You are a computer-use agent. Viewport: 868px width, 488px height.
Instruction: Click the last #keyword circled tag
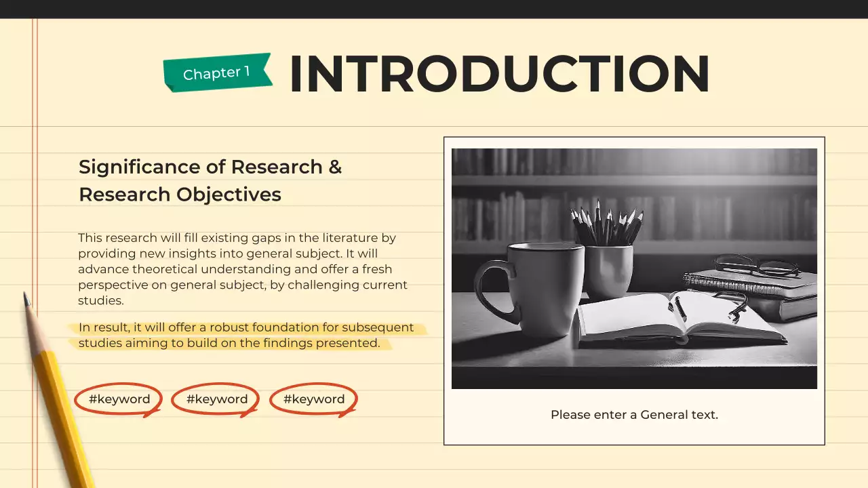(x=313, y=399)
